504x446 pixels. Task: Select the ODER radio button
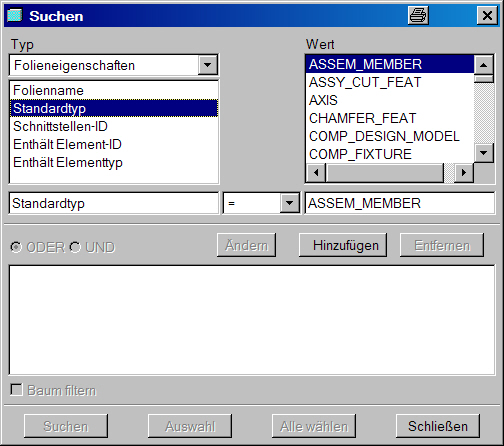pos(16,247)
